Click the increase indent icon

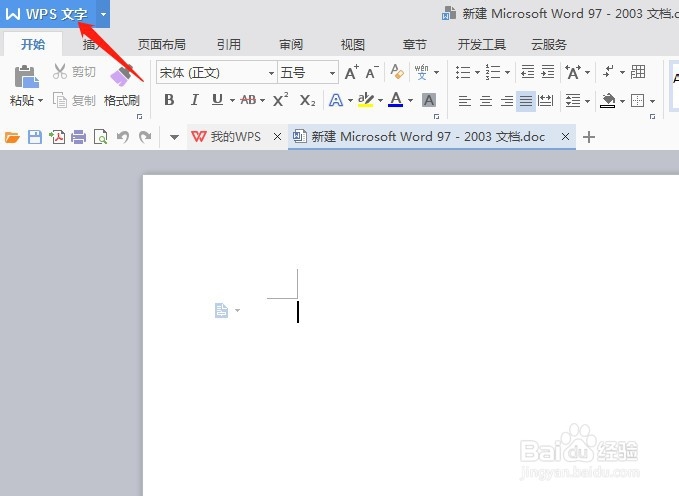point(548,72)
